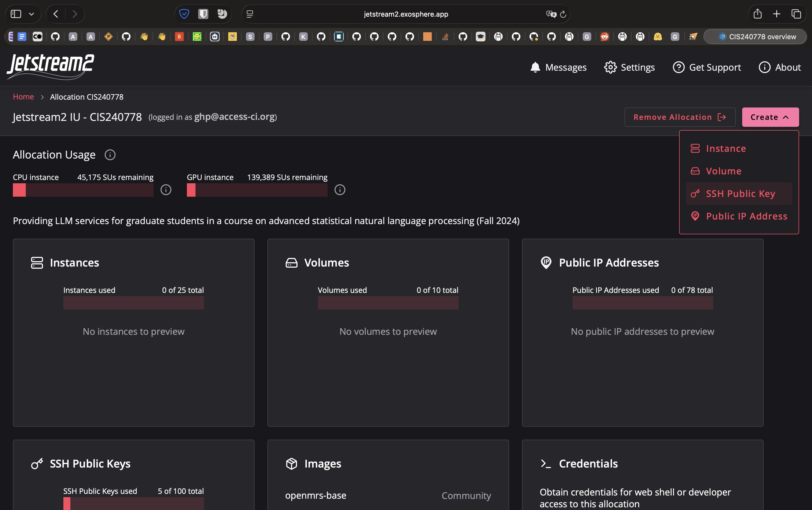Screen dimensions: 812x510
Task: Open the Public IP Addresses card heading
Action: (x=609, y=263)
